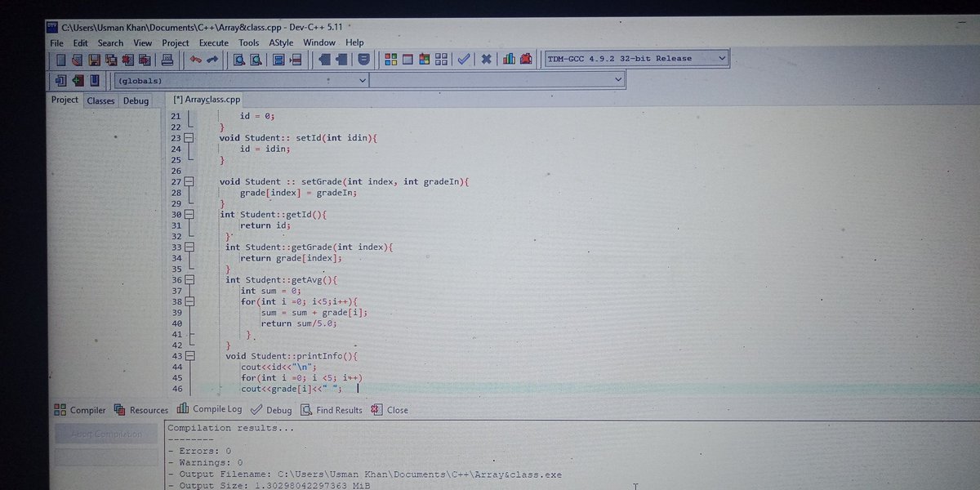
Task: Click the Dev-C++ title bar app icon
Action: click(52, 28)
